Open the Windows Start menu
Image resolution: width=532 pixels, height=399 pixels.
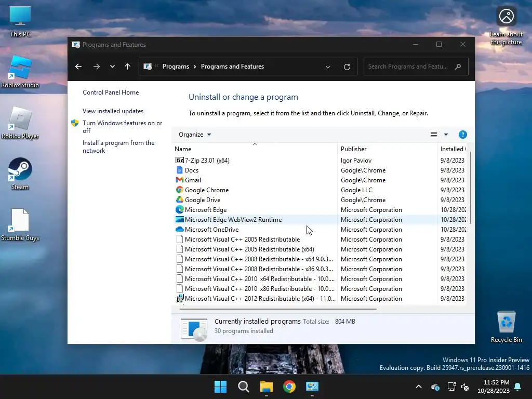(x=220, y=387)
